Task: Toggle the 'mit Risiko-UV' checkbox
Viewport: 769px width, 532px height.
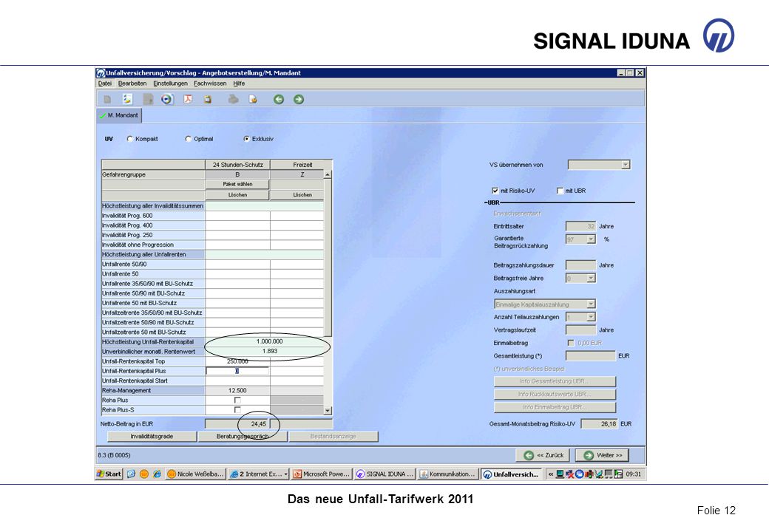Action: point(495,191)
